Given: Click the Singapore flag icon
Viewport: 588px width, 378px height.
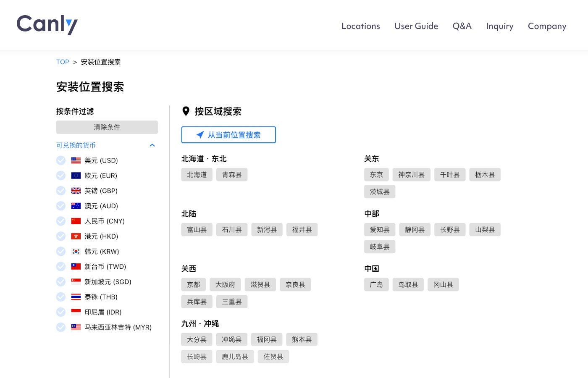Looking at the screenshot, I should [76, 281].
